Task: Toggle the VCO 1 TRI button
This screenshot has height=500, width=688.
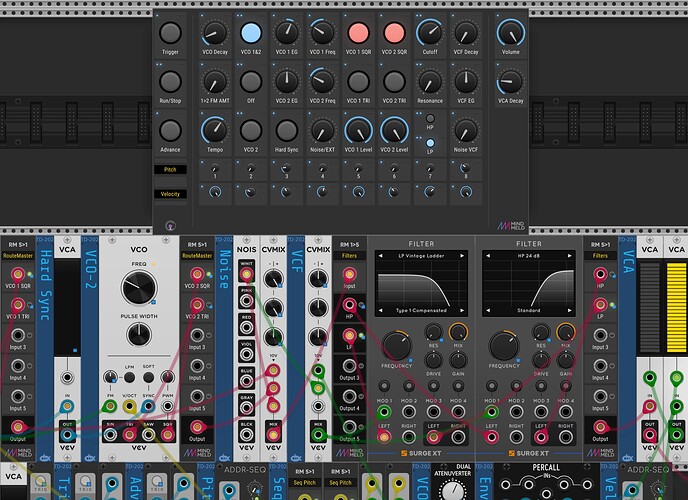Action: pos(358,82)
